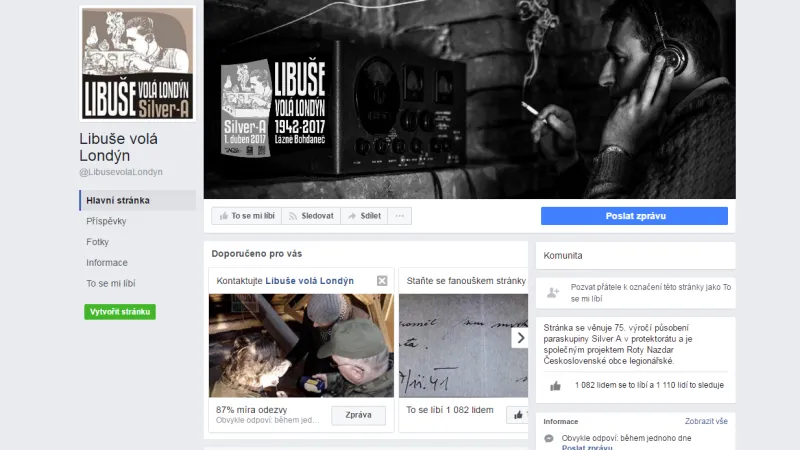Click the Poslat zprávu link under Informace
This screenshot has height=450, width=800.
[587, 447]
